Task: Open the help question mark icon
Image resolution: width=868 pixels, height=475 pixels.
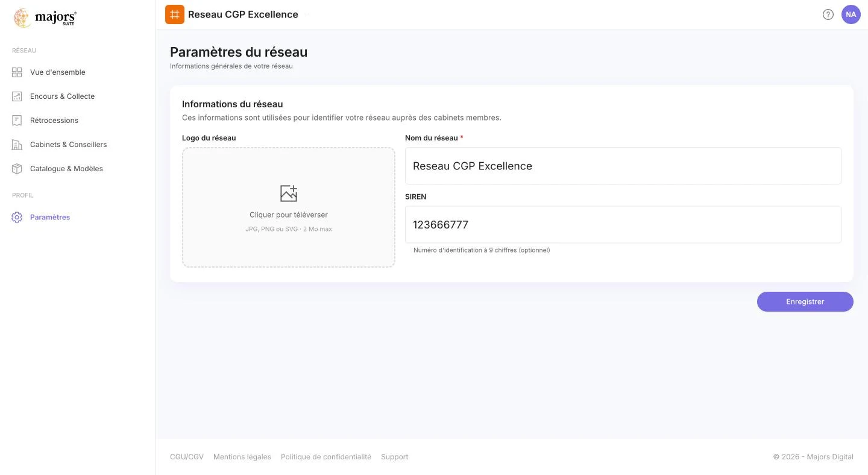Action: [x=828, y=14]
